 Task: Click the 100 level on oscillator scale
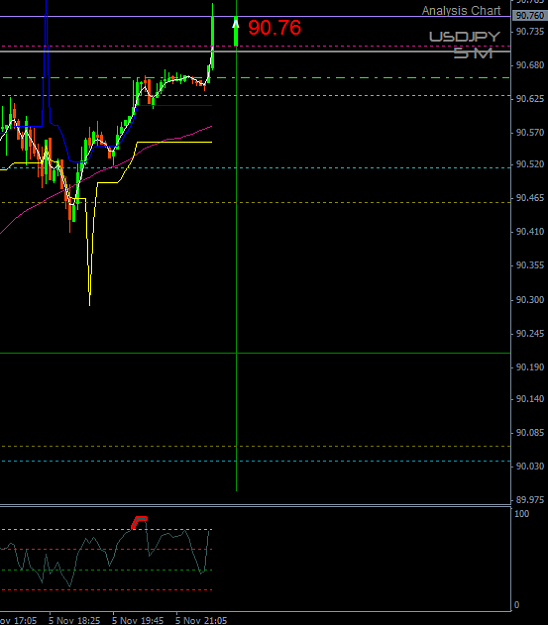pos(522,514)
